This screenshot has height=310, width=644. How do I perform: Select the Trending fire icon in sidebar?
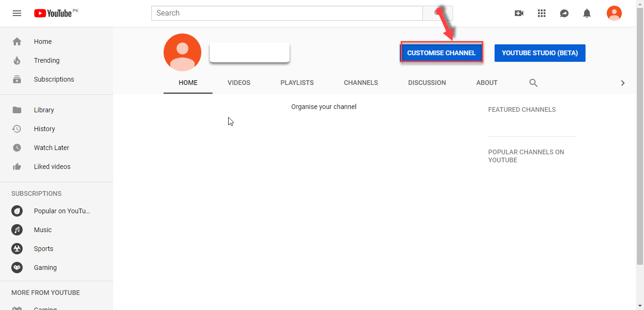pyautogui.click(x=17, y=60)
